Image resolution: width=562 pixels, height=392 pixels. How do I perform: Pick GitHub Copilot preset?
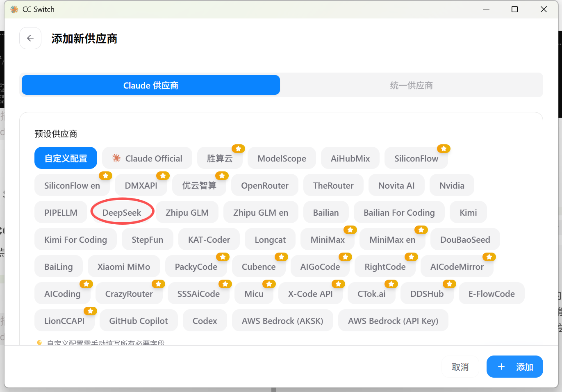click(139, 320)
